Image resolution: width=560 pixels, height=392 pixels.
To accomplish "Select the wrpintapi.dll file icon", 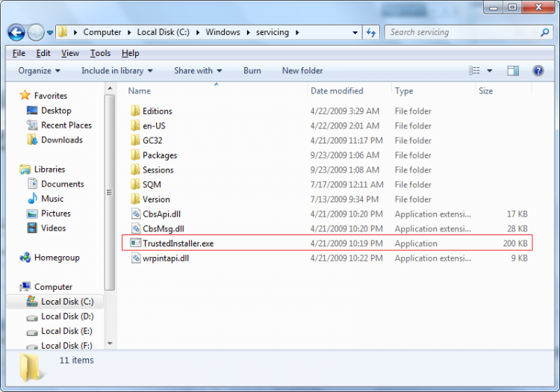I will pyautogui.click(x=136, y=258).
